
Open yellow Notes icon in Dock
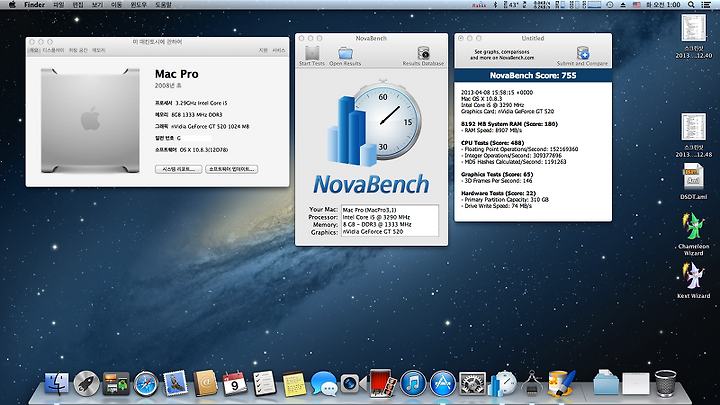click(x=294, y=383)
